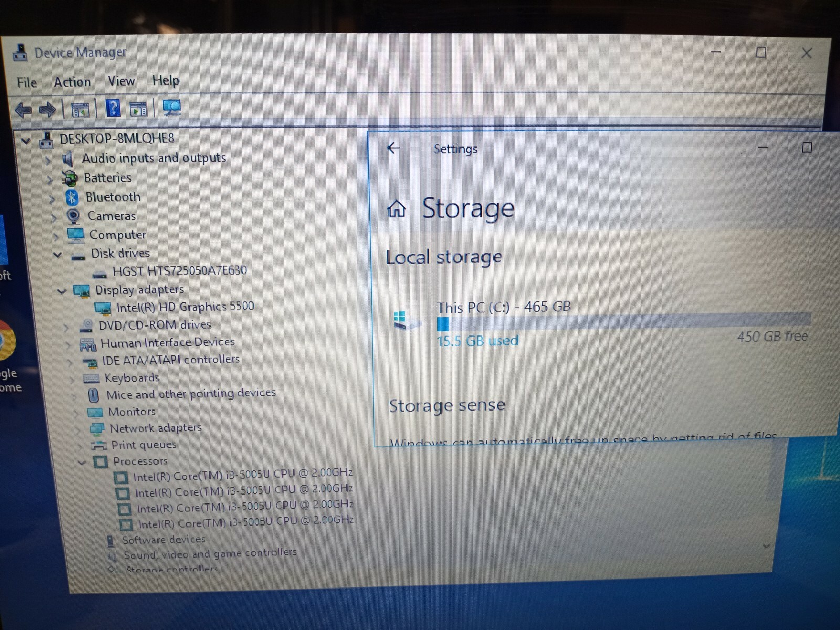Click the Action pane toolbar icon

point(139,109)
